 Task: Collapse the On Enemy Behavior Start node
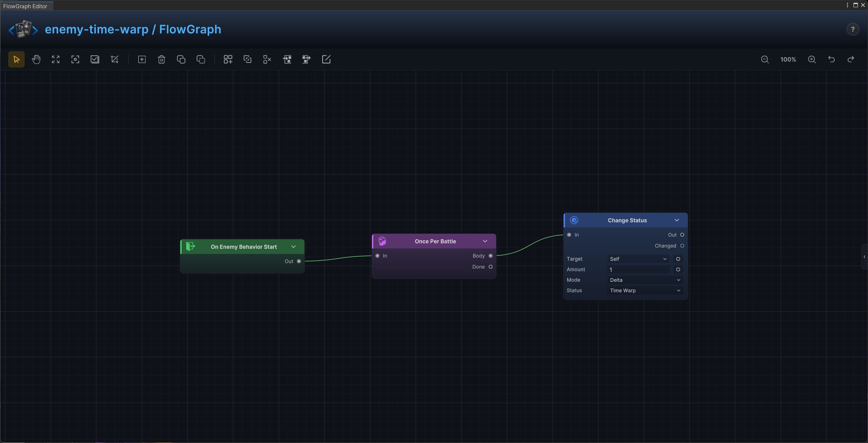[x=293, y=247]
